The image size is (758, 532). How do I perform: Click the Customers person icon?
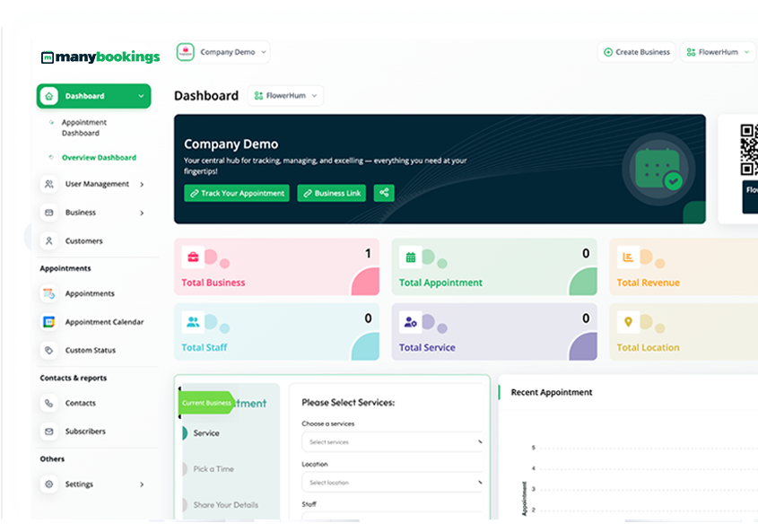point(48,241)
